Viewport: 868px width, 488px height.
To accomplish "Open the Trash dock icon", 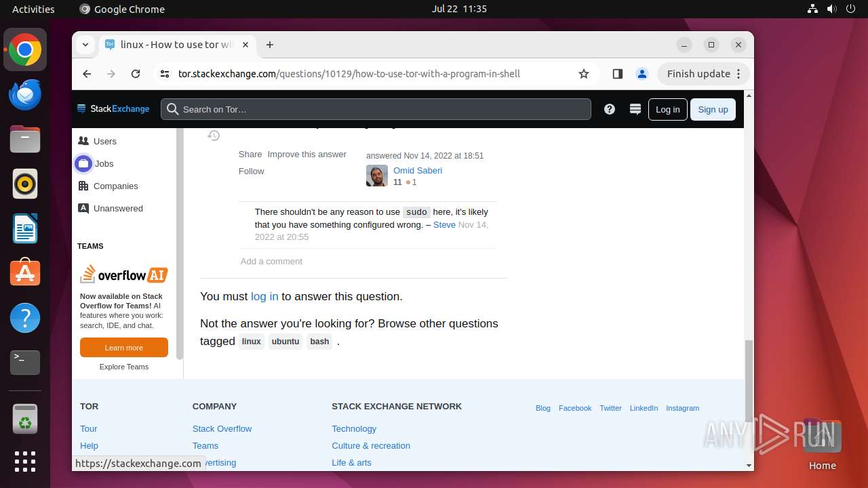I will click(25, 418).
